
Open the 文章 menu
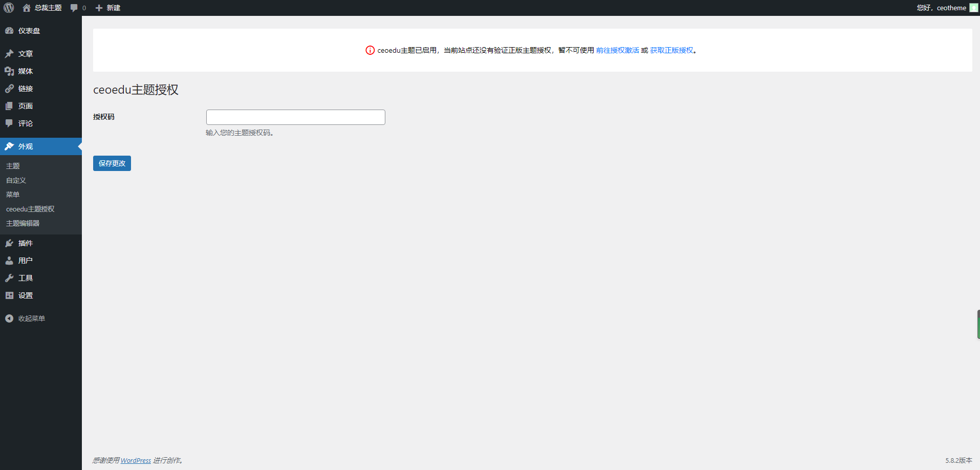pos(41,54)
